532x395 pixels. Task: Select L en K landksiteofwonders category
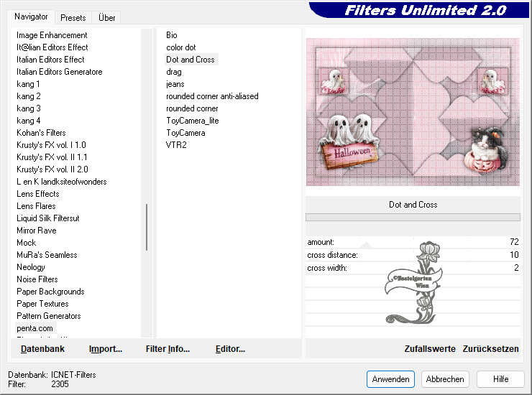61,182
